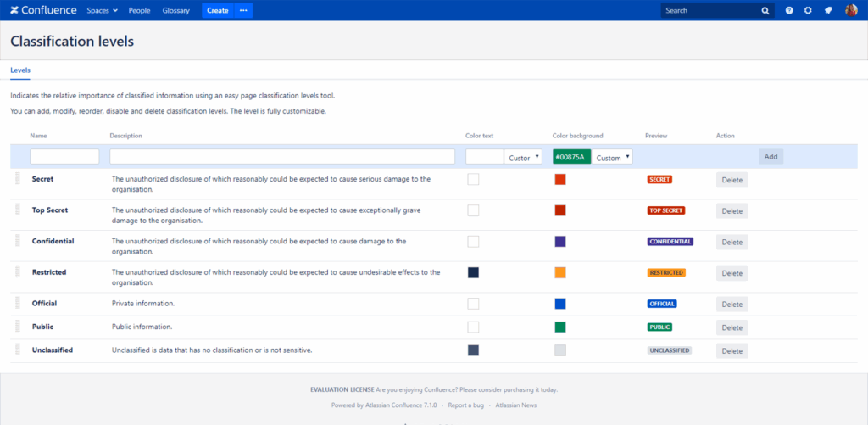Open the settings gear menu

tap(808, 10)
